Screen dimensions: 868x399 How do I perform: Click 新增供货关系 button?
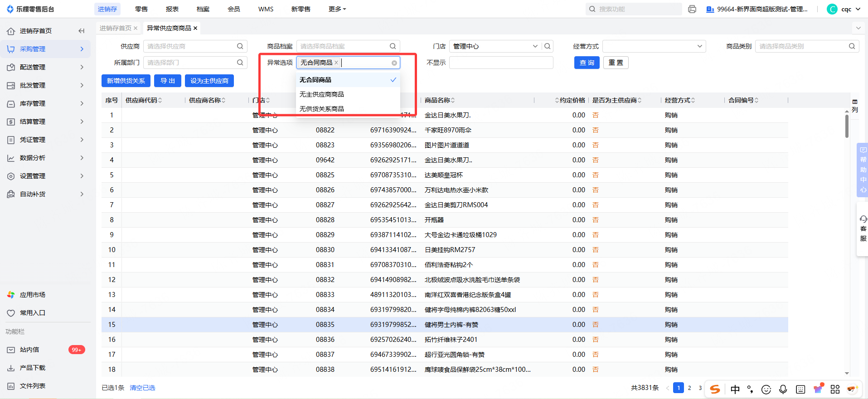[126, 81]
